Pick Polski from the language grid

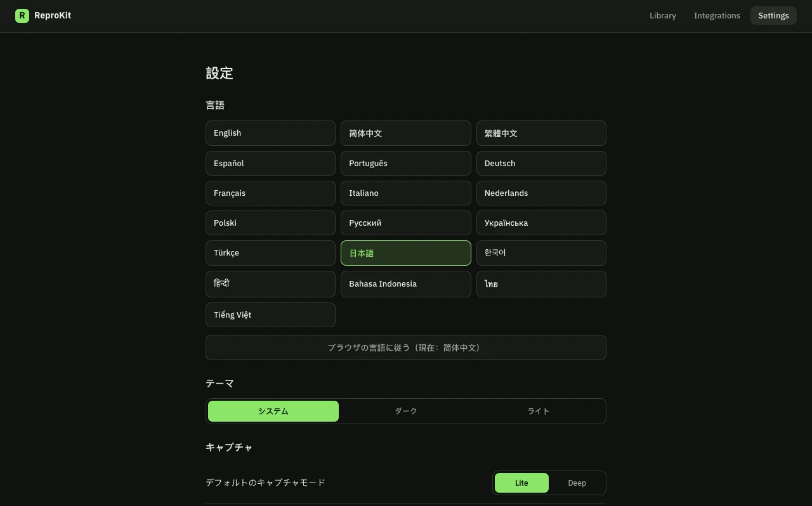point(270,223)
